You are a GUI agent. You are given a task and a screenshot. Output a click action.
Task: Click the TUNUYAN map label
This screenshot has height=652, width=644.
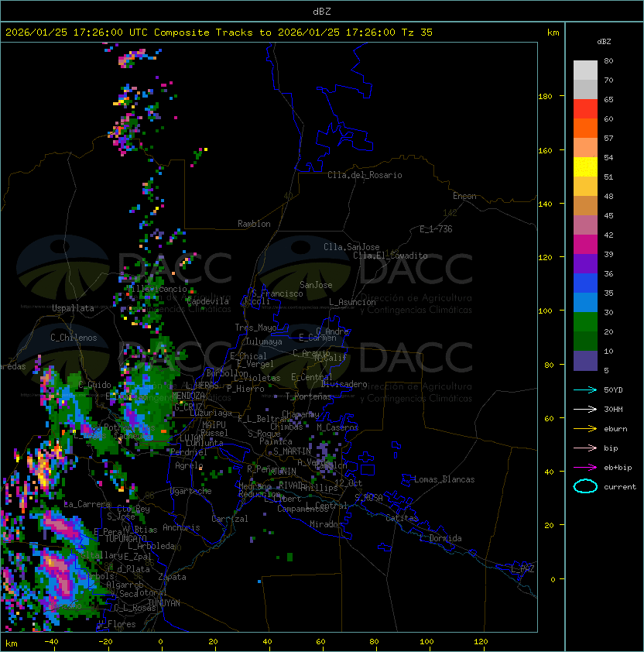pos(164,603)
